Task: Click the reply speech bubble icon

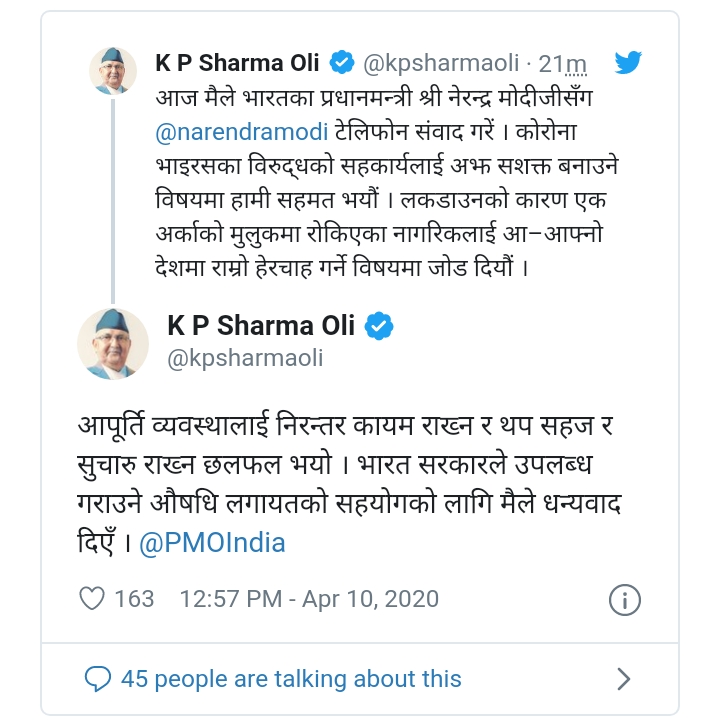Action: (98, 679)
